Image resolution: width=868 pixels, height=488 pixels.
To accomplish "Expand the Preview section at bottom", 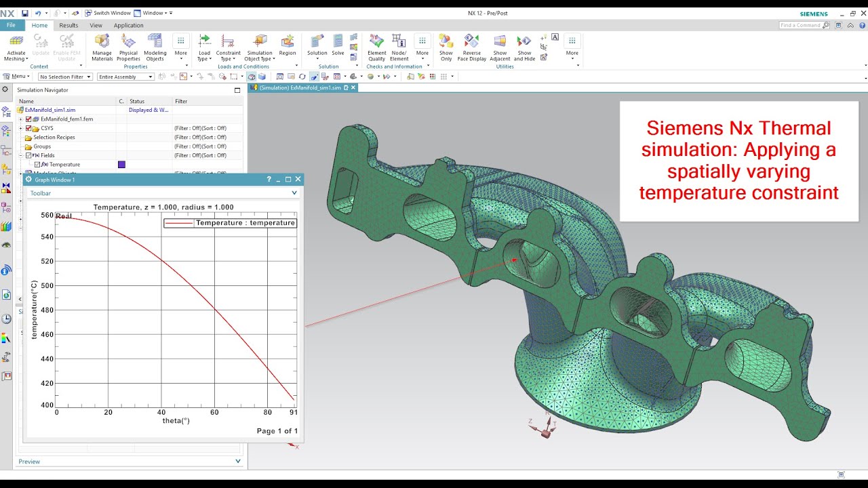I will (x=238, y=462).
